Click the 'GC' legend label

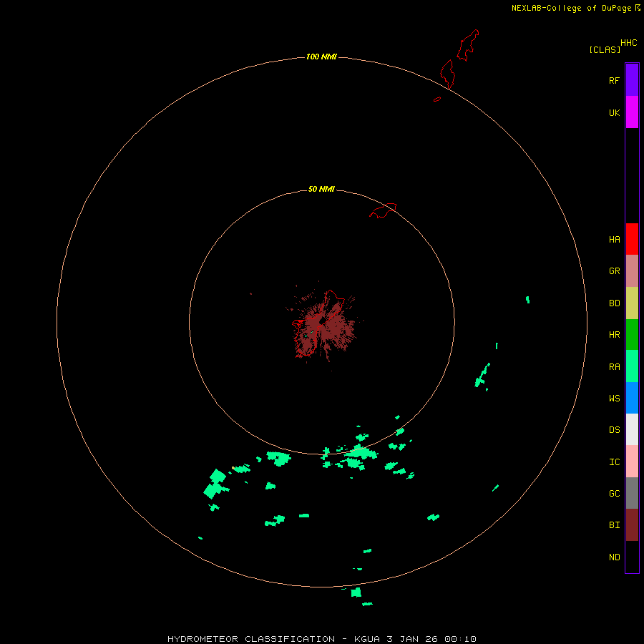click(615, 494)
